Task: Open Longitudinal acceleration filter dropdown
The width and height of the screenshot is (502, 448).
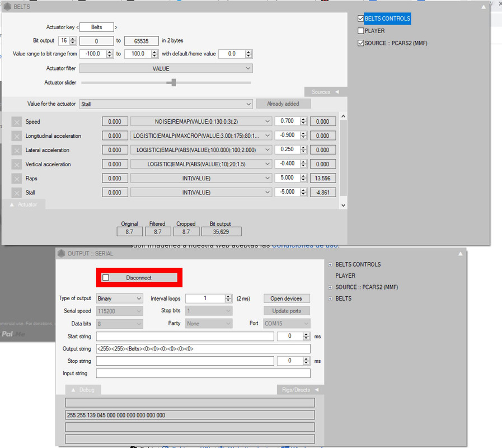Action: click(201, 136)
